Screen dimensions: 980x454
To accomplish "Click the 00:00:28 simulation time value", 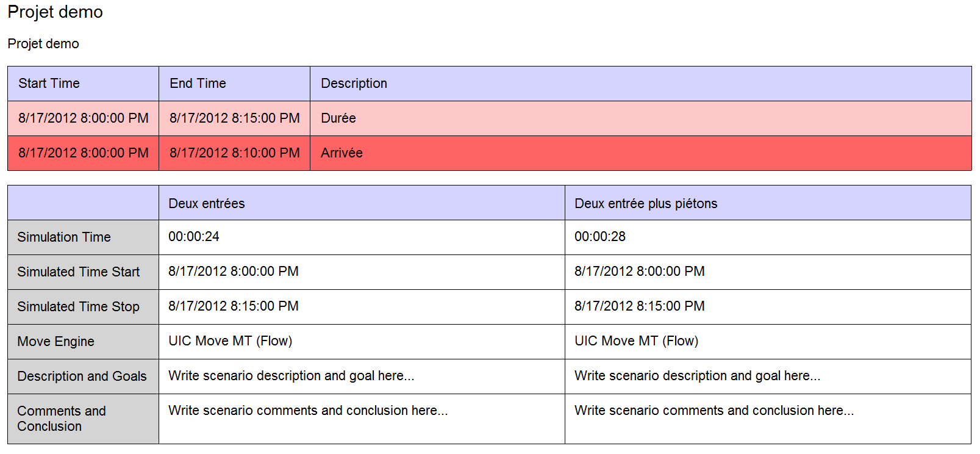I will pyautogui.click(x=600, y=237).
